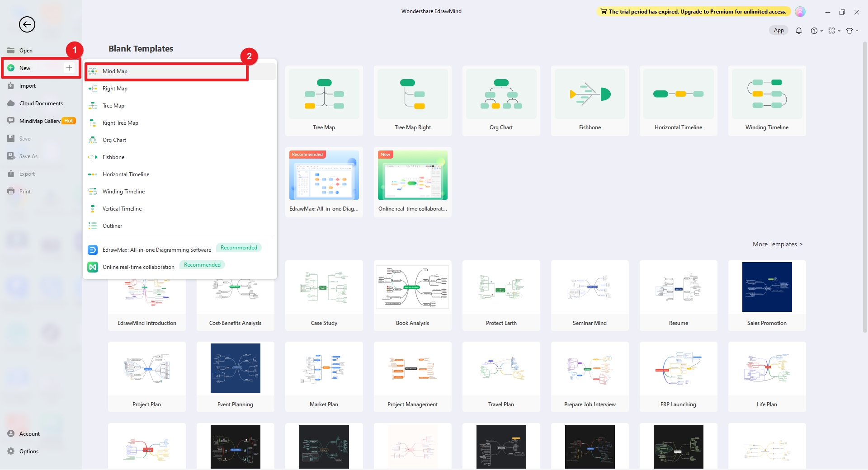Viewport: 868px width, 470px height.
Task: Click the Account person icon
Action: pos(11,433)
